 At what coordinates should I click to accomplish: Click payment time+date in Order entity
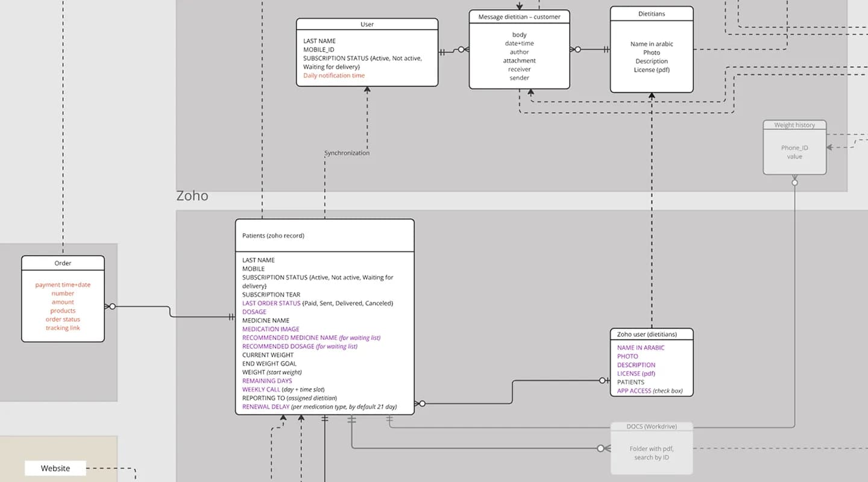pyautogui.click(x=63, y=285)
